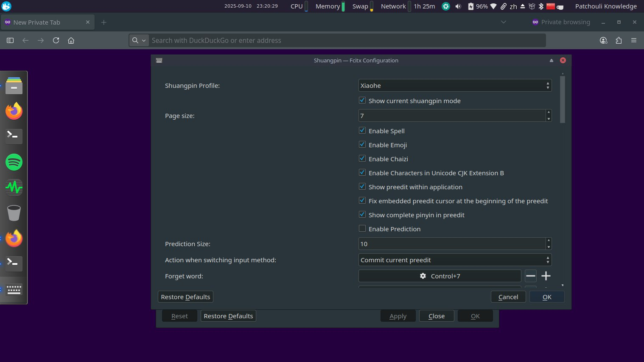Apply the fcitx configuration changes

(x=398, y=316)
